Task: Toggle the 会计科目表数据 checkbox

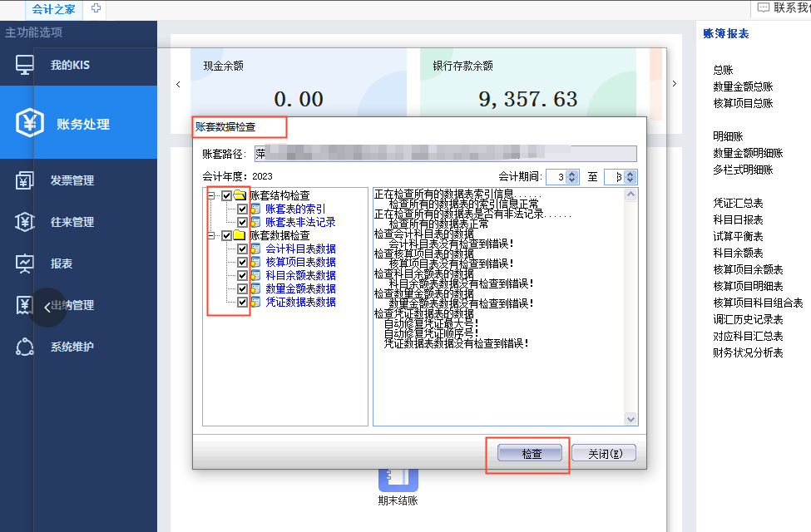Action: 243,249
